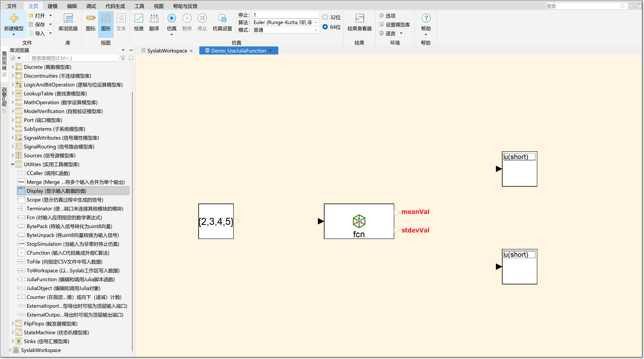644x359 pixels.
Task: Click the 设置模型库 button
Action: [397, 25]
